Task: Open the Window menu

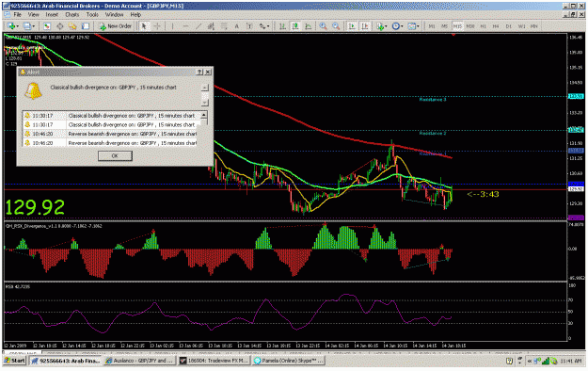Action: click(x=115, y=15)
